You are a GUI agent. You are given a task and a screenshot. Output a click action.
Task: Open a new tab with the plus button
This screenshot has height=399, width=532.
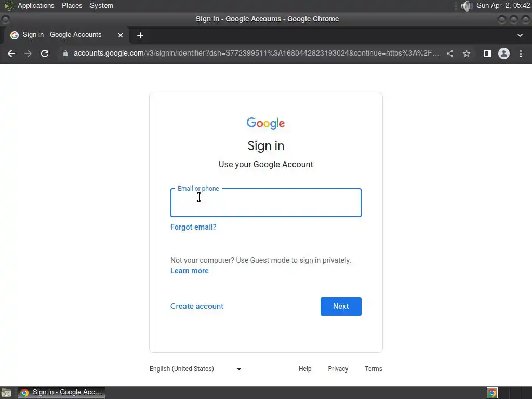click(140, 35)
